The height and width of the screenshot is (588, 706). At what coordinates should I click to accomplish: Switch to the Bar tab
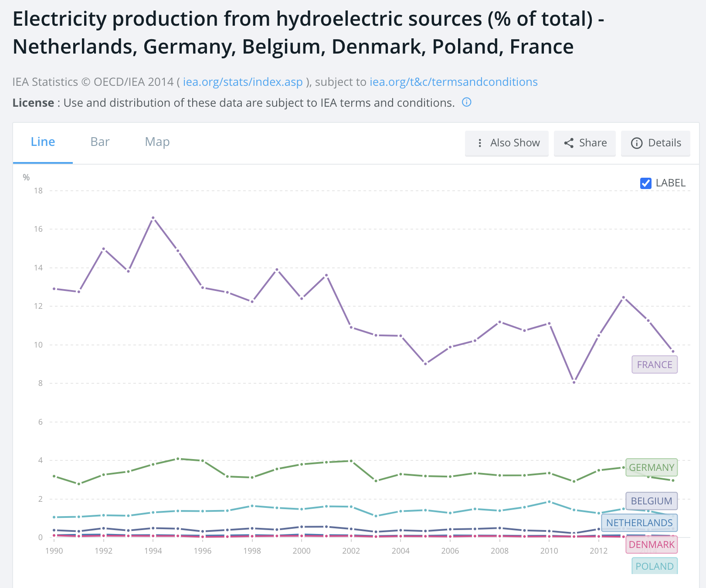pyautogui.click(x=100, y=142)
